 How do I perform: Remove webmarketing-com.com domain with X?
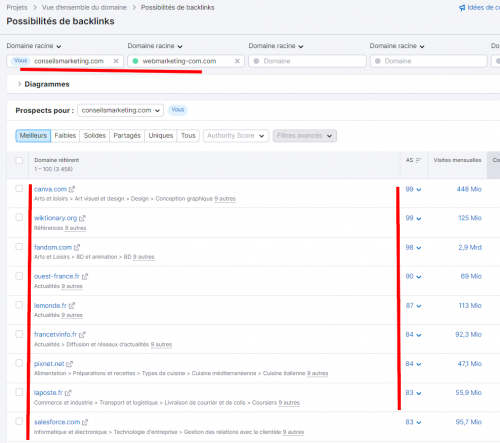pos(237,61)
